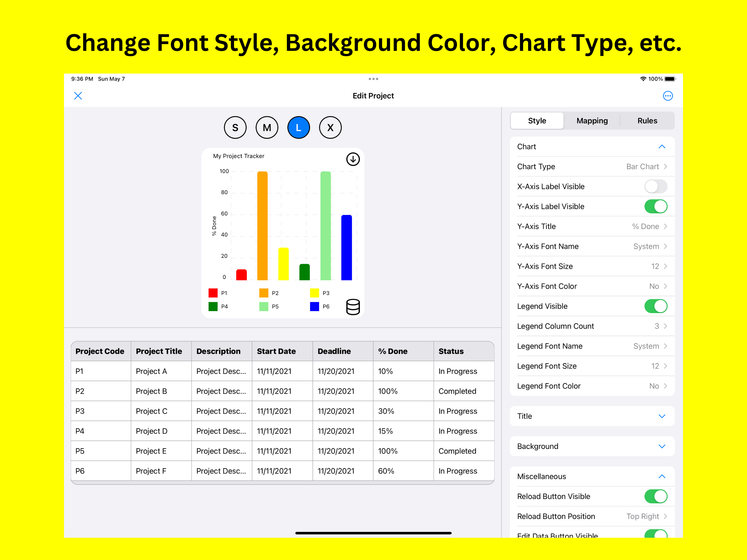
Task: Select the 15% done cell
Action: [x=404, y=431]
